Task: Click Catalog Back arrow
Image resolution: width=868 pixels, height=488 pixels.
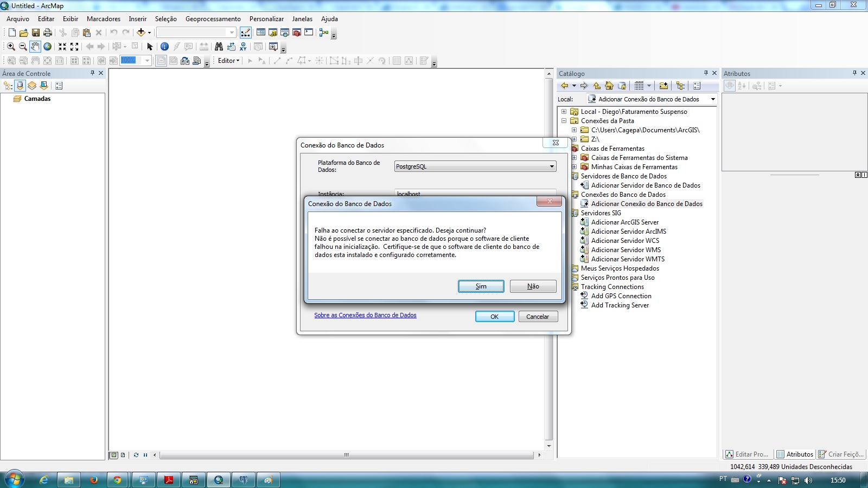Action: [565, 86]
